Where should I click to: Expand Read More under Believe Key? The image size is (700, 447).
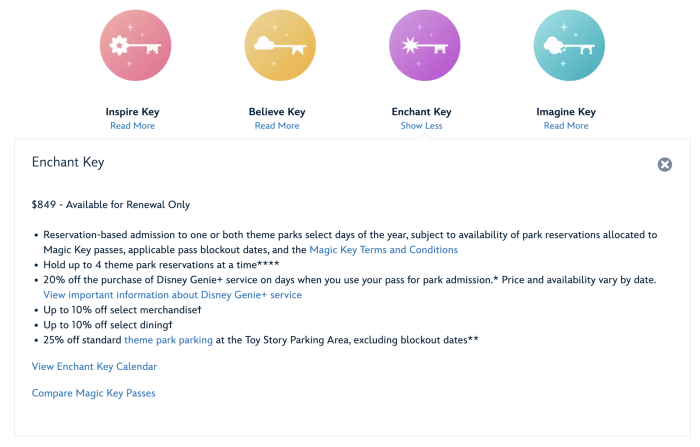pos(277,126)
